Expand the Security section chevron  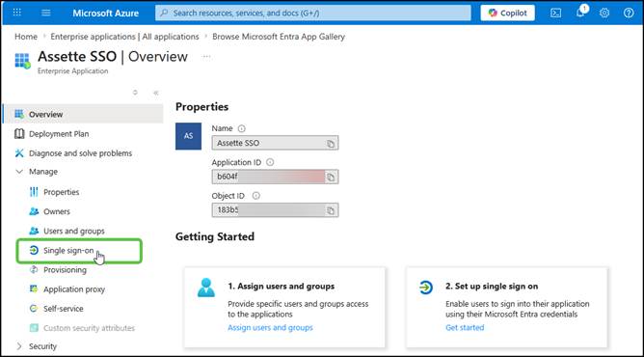19,346
